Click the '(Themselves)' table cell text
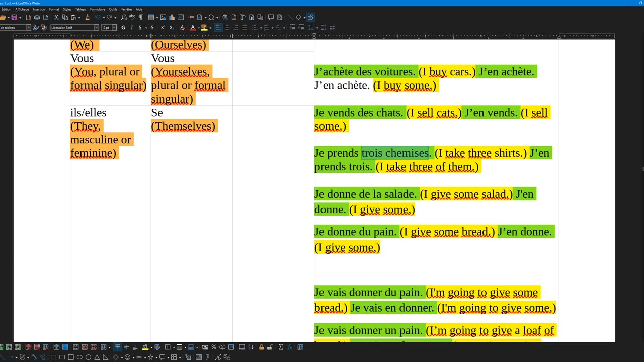This screenshot has width=644, height=362. point(183,126)
